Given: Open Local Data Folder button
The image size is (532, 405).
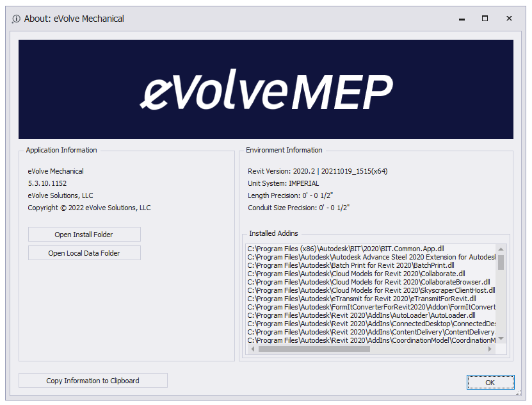Looking at the screenshot, I should pos(84,253).
